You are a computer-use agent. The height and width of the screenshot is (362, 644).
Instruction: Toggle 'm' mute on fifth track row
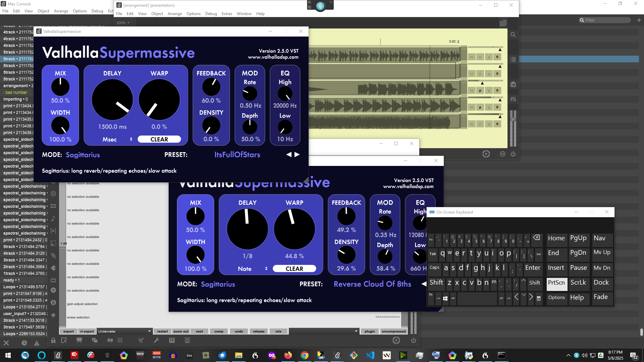472,124
